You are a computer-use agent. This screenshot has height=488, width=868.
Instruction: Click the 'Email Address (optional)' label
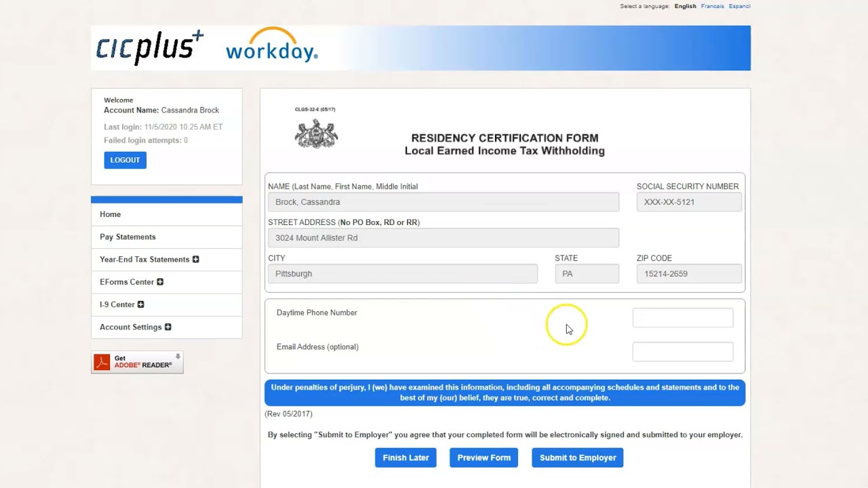[317, 347]
